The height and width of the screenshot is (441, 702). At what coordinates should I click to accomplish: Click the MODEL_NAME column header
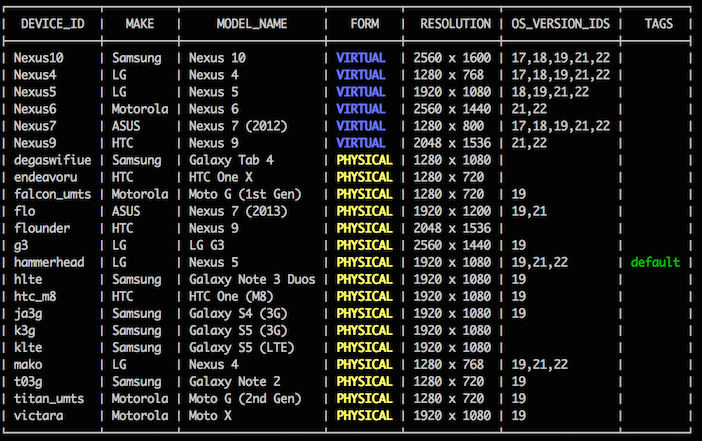[252, 24]
